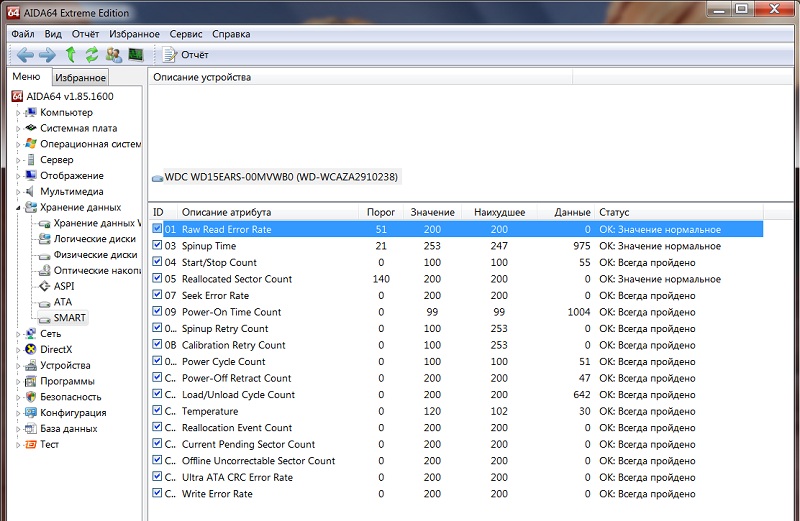Open the Справка menu
The height and width of the screenshot is (521, 800).
click(231, 34)
